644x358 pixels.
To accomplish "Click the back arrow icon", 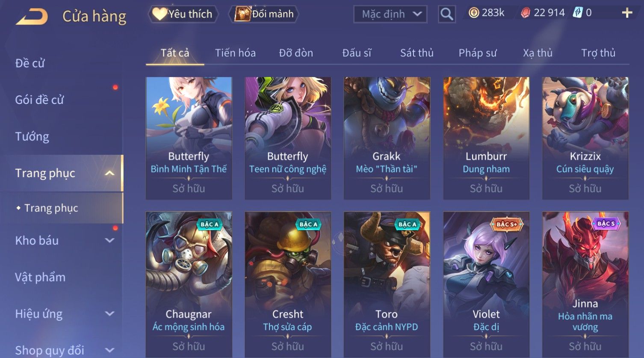I will coord(32,16).
